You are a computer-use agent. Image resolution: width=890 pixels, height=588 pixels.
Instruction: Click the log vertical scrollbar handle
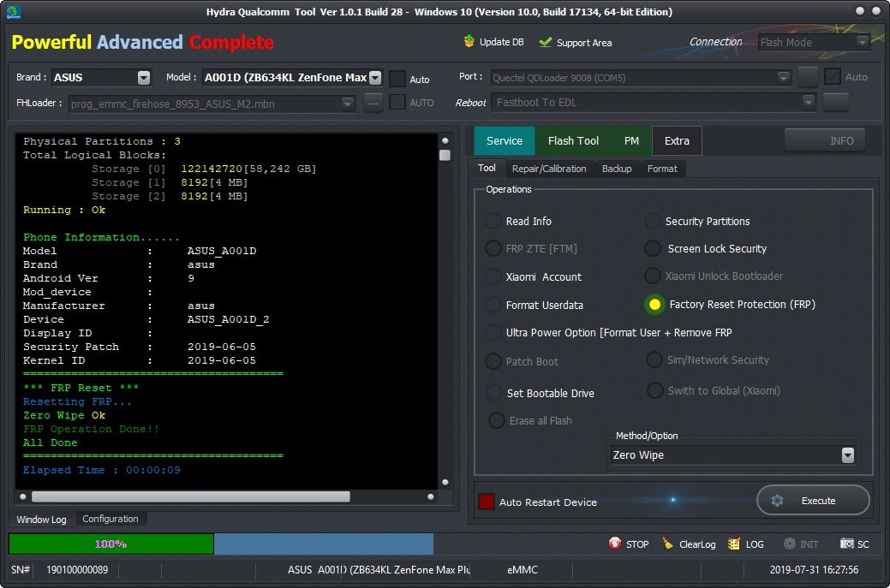pyautogui.click(x=445, y=156)
